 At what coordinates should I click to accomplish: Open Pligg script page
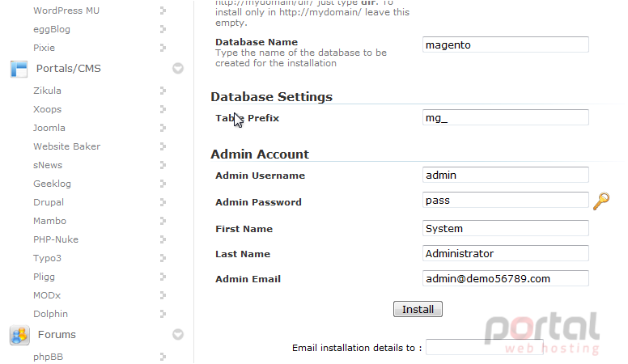pos(44,277)
